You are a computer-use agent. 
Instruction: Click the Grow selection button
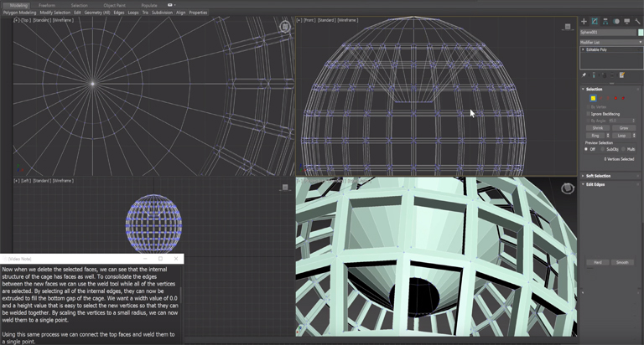coord(624,127)
